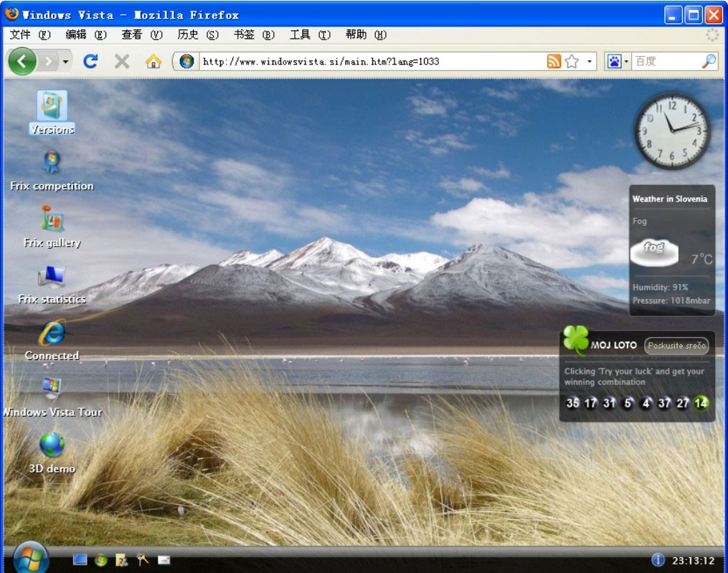Click the blue info tray icon
Viewport: 728px width, 573px height.
pos(658,560)
